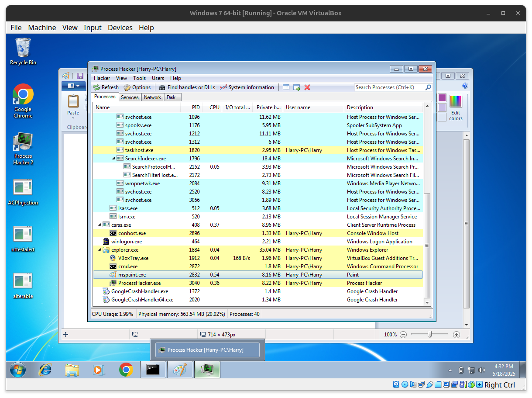Open the Users menu in Process Hacker
The width and height of the screenshot is (532, 398).
[158, 78]
